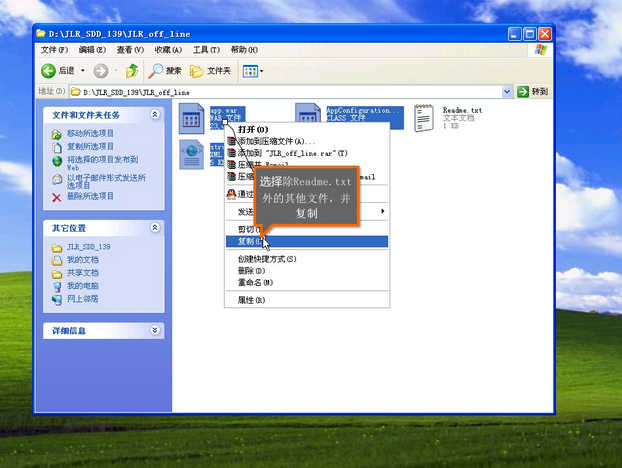Open the Search magnifier tool
622x468 pixels.
pos(156,71)
